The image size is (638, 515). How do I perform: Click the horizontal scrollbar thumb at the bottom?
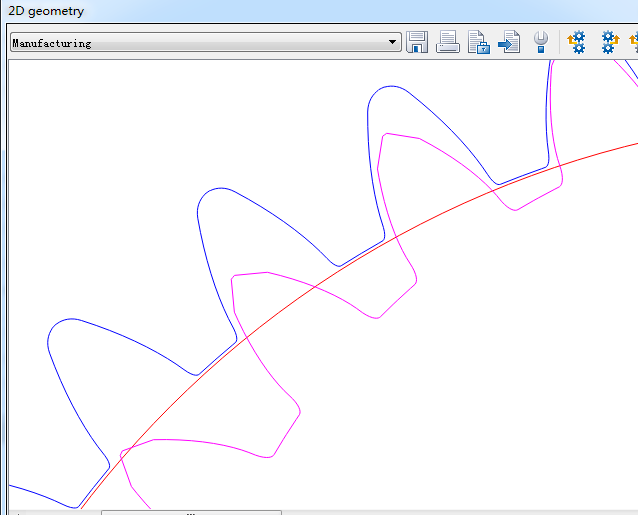pos(190,512)
